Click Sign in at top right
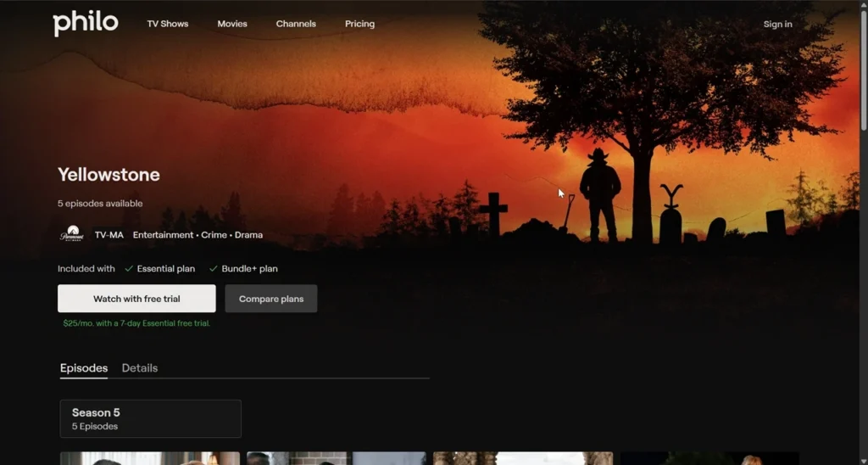This screenshot has width=868, height=465. (777, 24)
